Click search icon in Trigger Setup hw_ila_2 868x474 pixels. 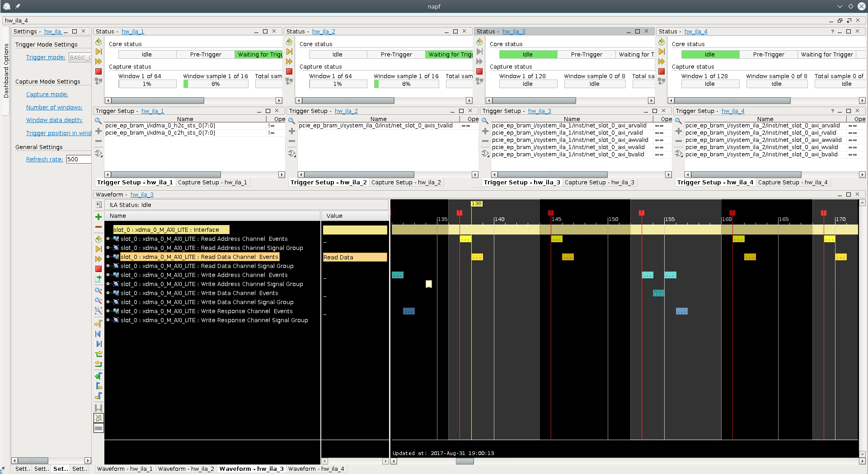291,121
